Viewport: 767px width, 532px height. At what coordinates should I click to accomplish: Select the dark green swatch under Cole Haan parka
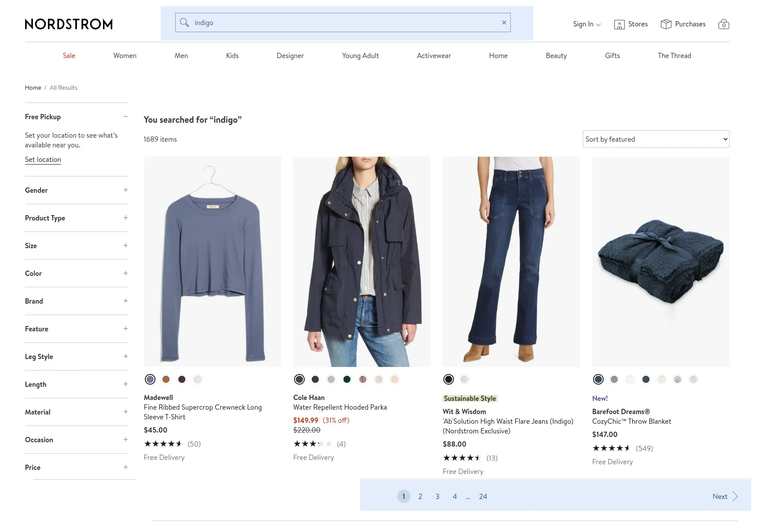point(347,379)
